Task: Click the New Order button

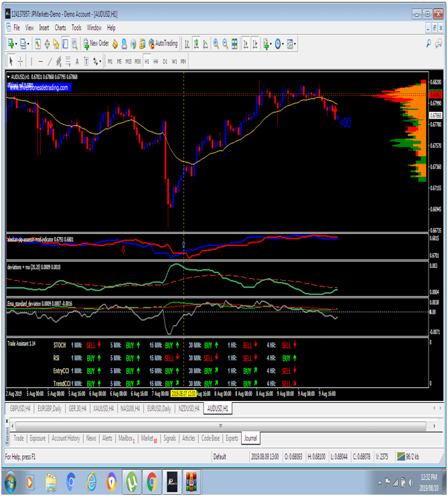Action: coord(96,44)
